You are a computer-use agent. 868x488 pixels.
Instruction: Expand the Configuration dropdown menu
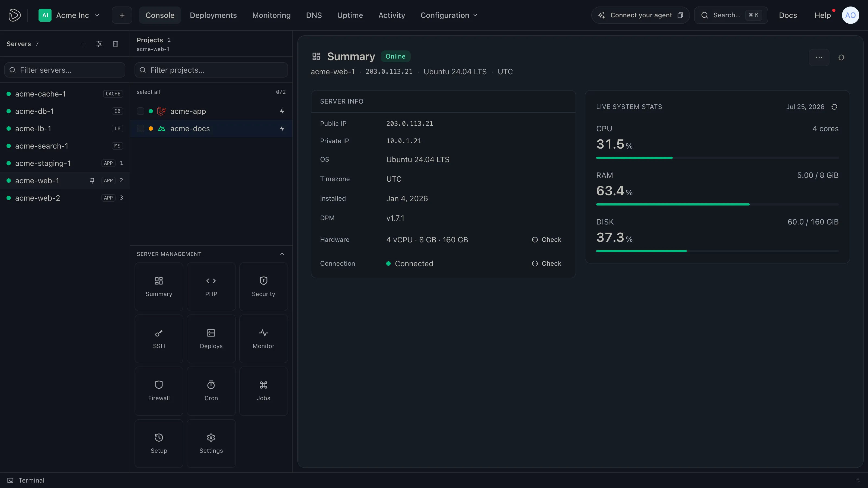pos(449,15)
